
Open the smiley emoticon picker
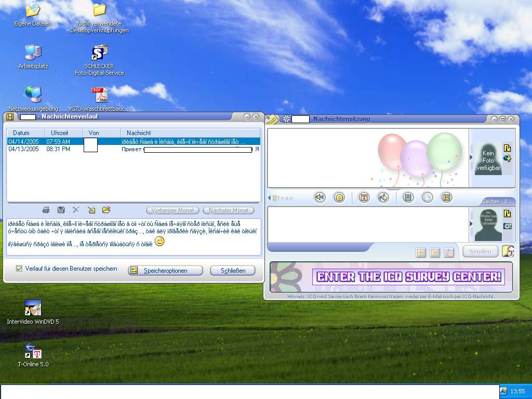pos(339,197)
